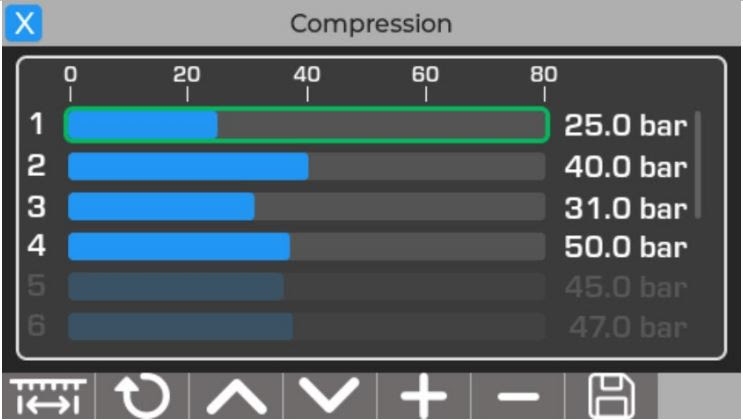Select cylinder 1 compression bar

click(307, 125)
